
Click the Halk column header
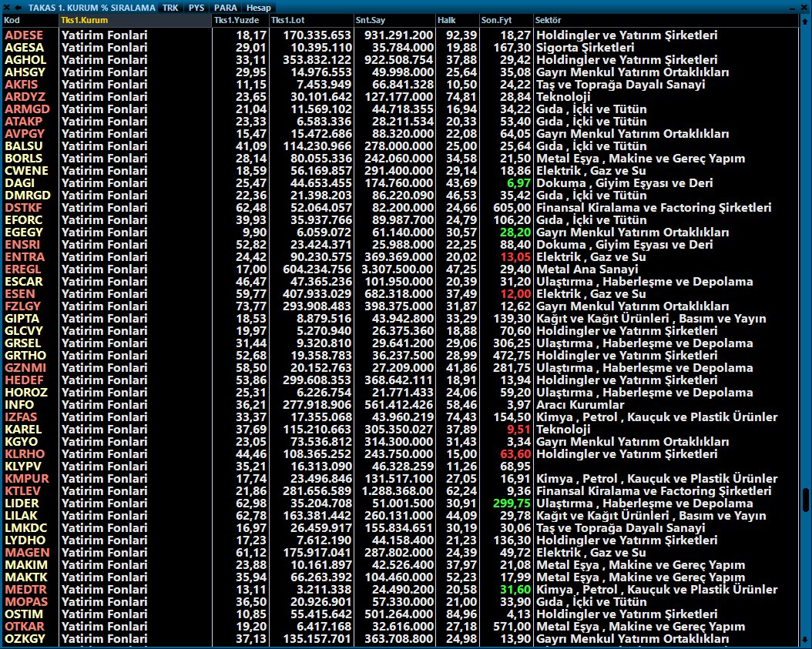(458, 20)
